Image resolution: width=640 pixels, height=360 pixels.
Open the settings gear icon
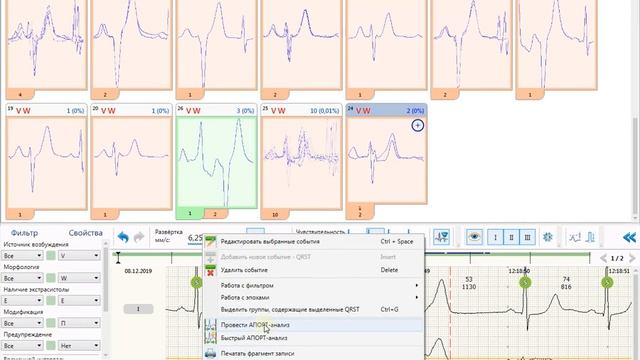tap(547, 237)
